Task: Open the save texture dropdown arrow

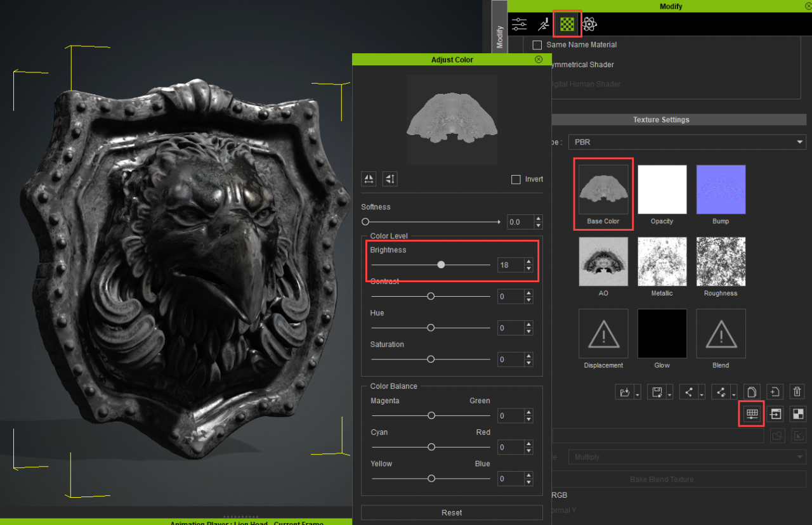Action: click(669, 392)
